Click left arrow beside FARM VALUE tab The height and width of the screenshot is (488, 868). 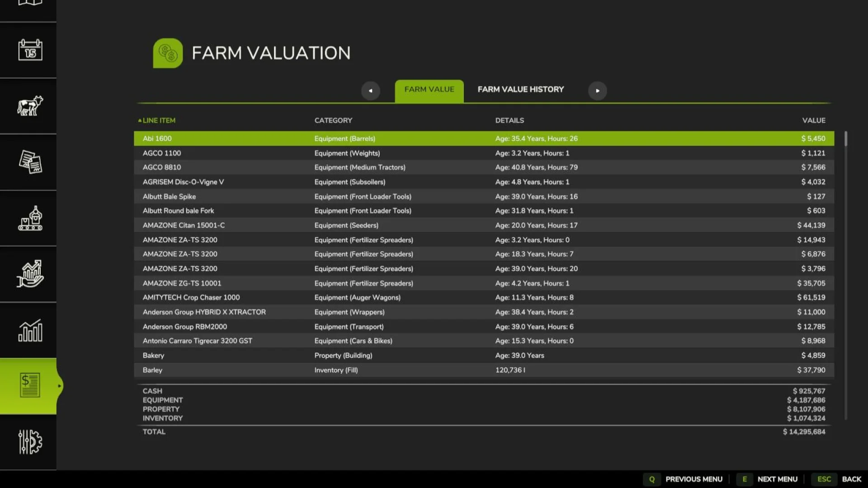point(371,90)
